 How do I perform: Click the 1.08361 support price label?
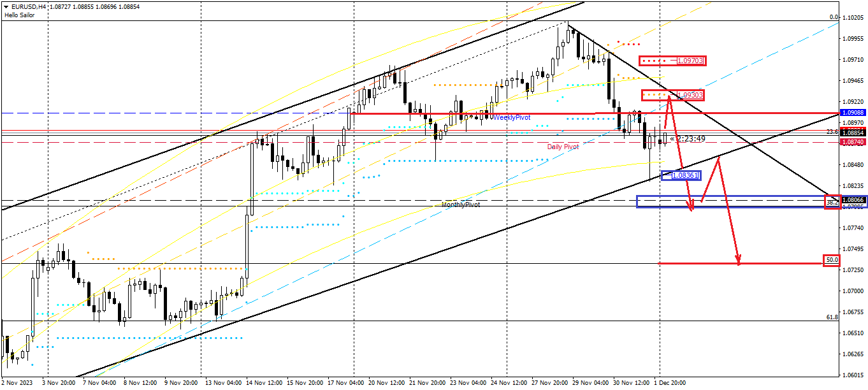[686, 175]
